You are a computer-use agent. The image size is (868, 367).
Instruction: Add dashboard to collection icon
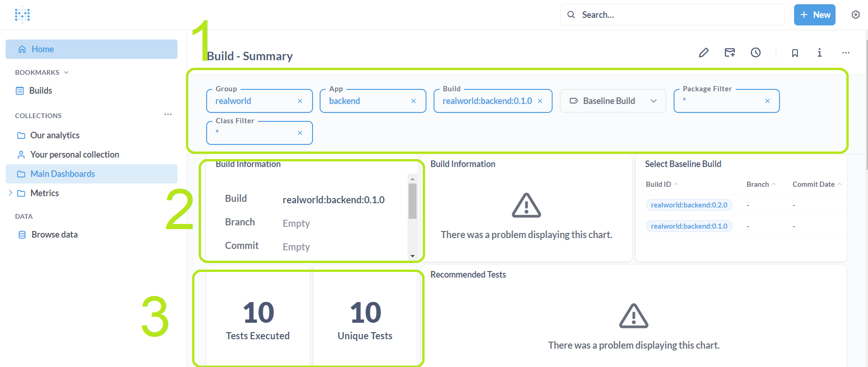tap(730, 53)
